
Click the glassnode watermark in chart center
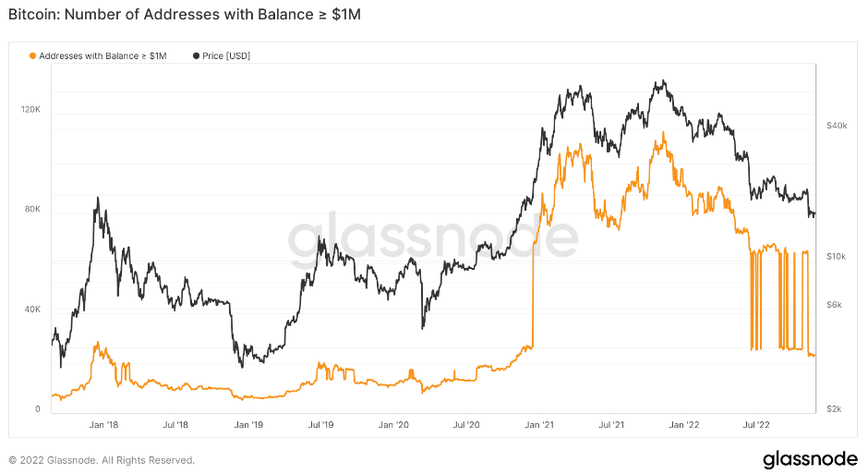[x=432, y=239]
